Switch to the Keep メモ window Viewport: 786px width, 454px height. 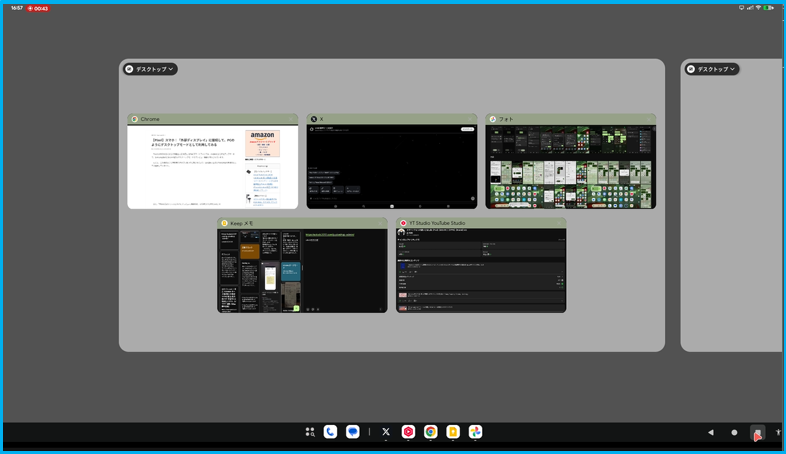click(x=302, y=270)
